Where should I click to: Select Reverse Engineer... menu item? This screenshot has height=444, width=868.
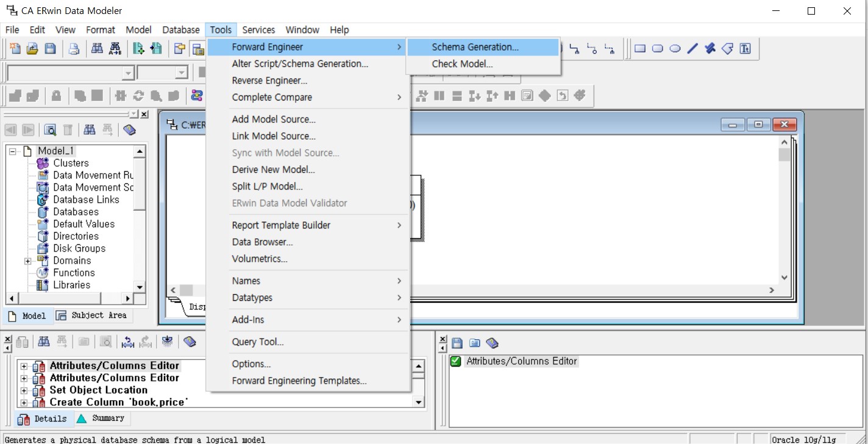click(308, 80)
